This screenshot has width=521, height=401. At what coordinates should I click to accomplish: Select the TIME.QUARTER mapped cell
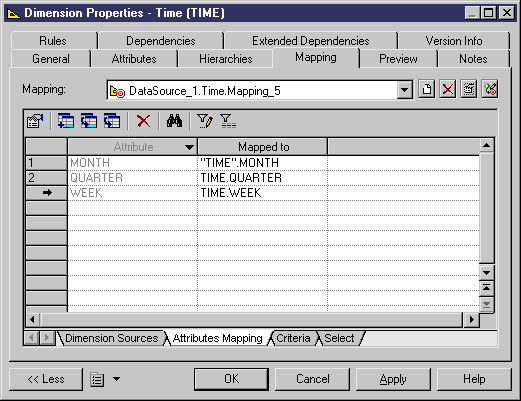(262, 178)
